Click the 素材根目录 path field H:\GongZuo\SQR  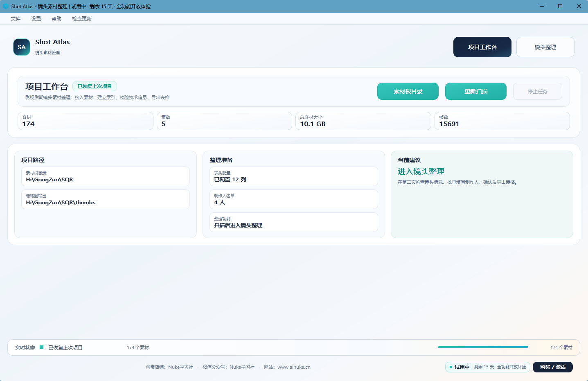point(106,176)
